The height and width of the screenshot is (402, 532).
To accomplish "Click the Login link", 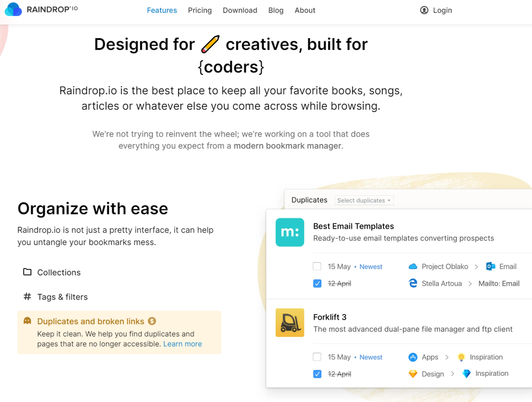I will coord(442,10).
